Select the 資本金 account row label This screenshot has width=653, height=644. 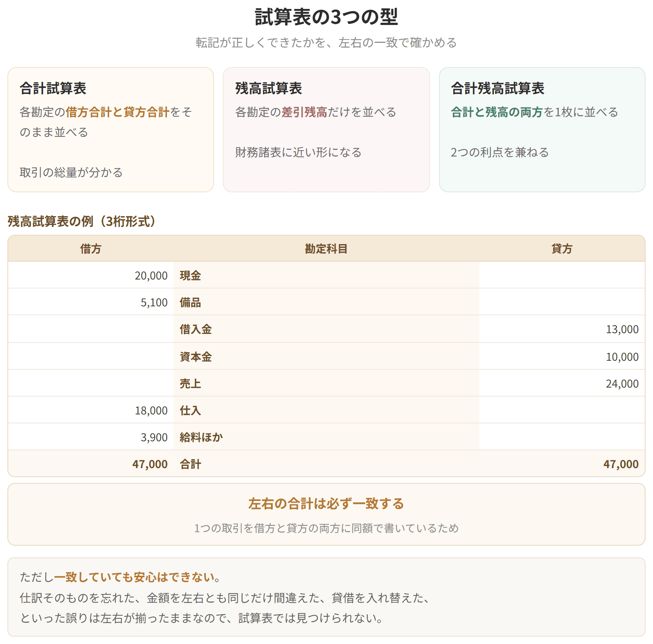(196, 357)
